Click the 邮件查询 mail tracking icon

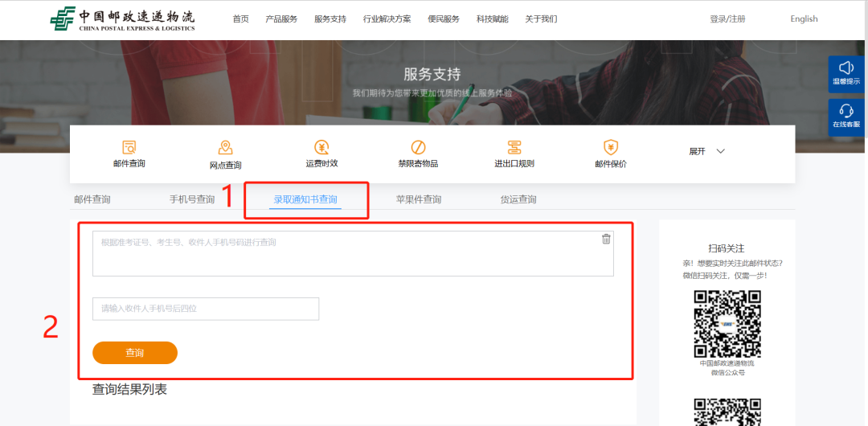coord(129,147)
